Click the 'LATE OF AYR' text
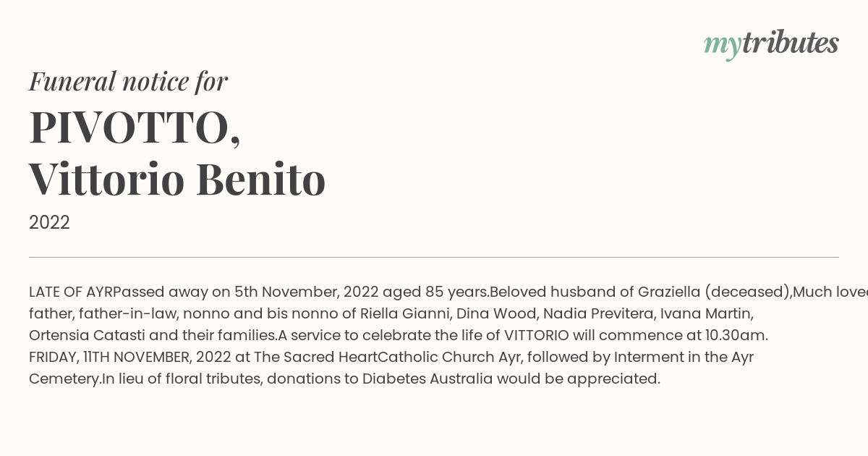 point(71,292)
